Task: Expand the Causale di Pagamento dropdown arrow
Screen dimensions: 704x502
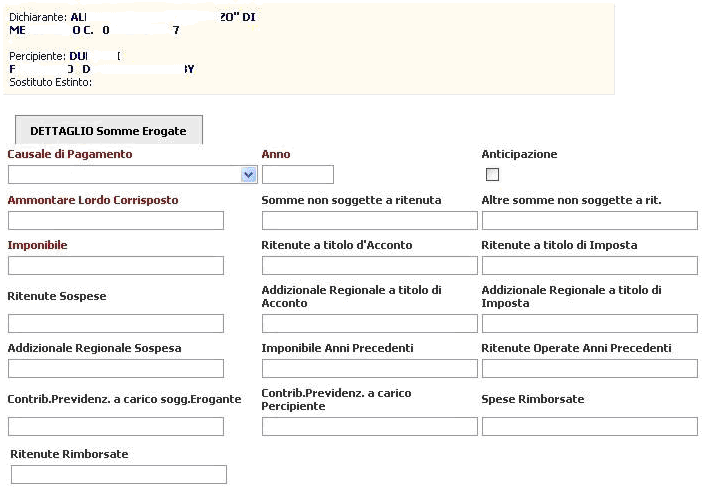Action: point(248,175)
